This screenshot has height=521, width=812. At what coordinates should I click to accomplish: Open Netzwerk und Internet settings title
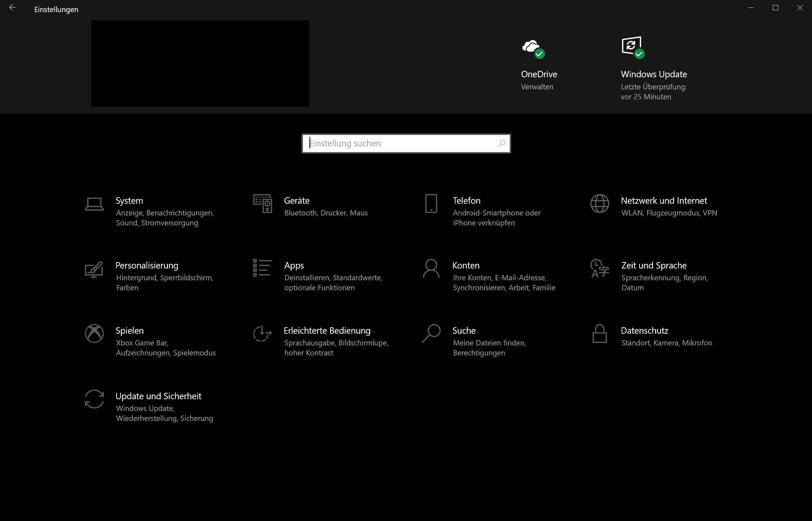tap(664, 201)
